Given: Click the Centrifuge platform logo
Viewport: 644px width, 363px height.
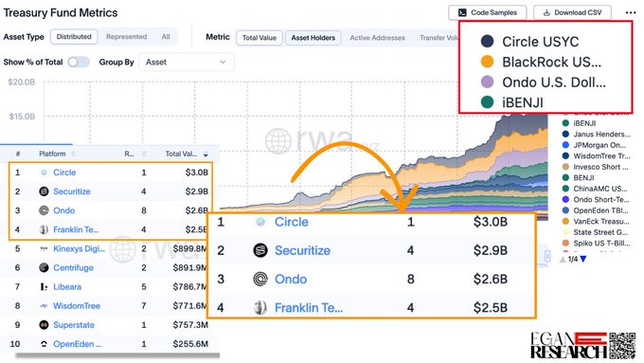Looking at the screenshot, I should (x=44, y=267).
